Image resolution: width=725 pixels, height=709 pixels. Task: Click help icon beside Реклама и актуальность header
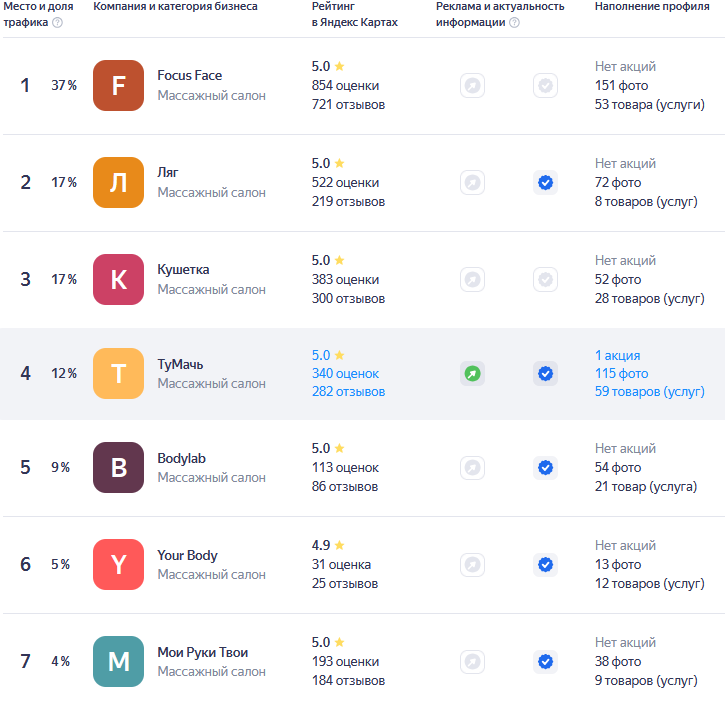coord(514,23)
